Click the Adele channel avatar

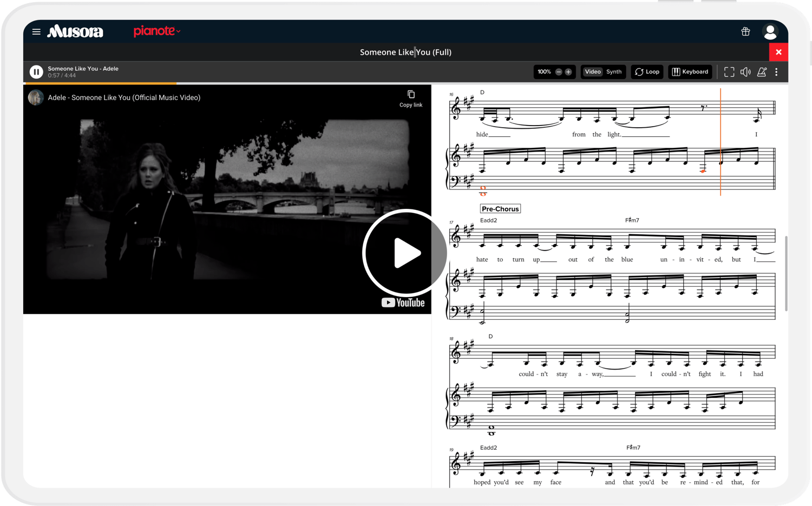(36, 97)
